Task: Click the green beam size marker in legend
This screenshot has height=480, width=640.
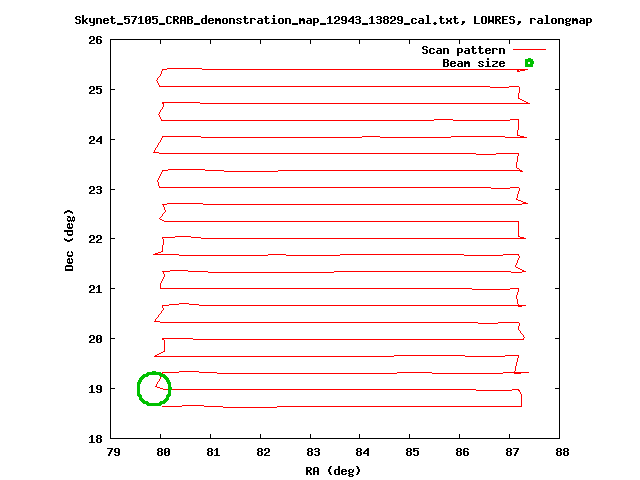Action: click(x=529, y=63)
